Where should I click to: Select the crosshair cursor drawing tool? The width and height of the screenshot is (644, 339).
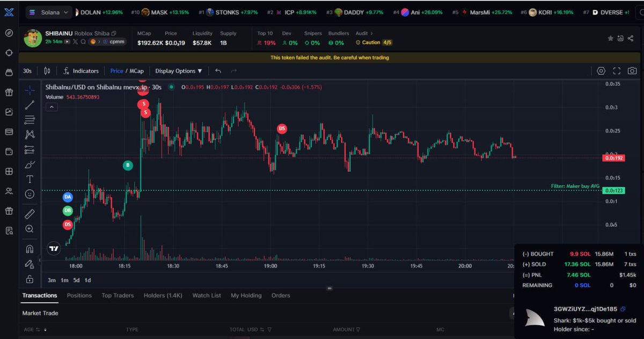(30, 90)
